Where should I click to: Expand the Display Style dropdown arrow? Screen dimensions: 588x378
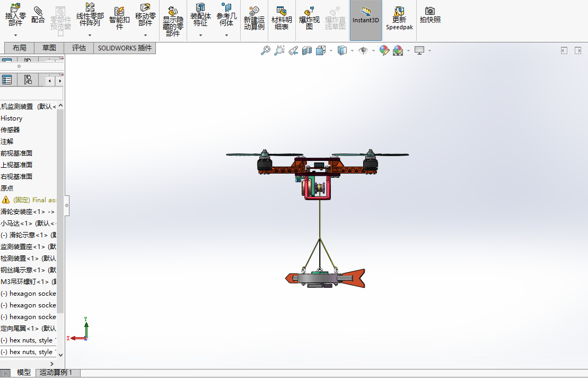coord(352,50)
